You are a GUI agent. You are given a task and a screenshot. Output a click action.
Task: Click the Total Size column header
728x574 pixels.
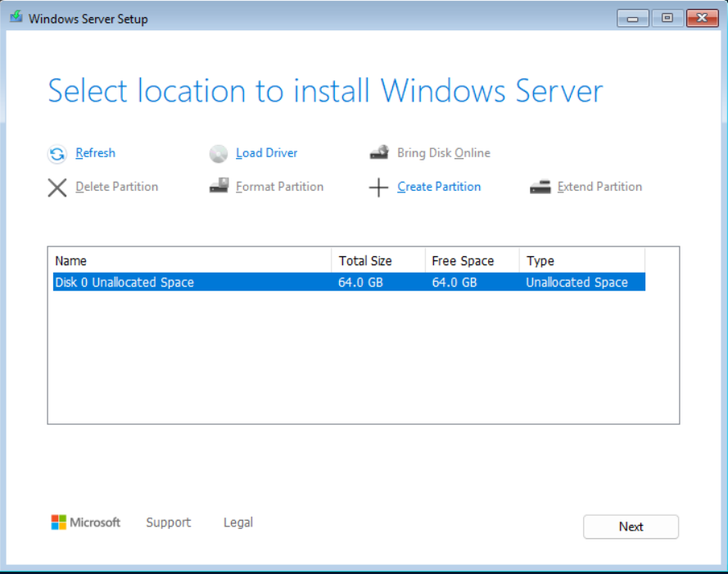[x=365, y=261]
